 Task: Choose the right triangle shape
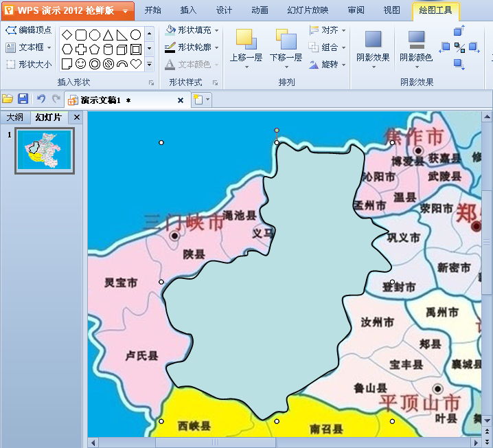[122, 35]
